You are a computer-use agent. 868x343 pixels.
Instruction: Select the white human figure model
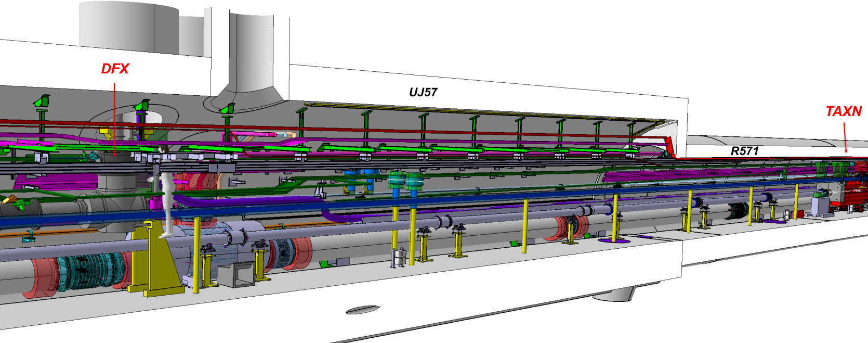[x=165, y=193]
